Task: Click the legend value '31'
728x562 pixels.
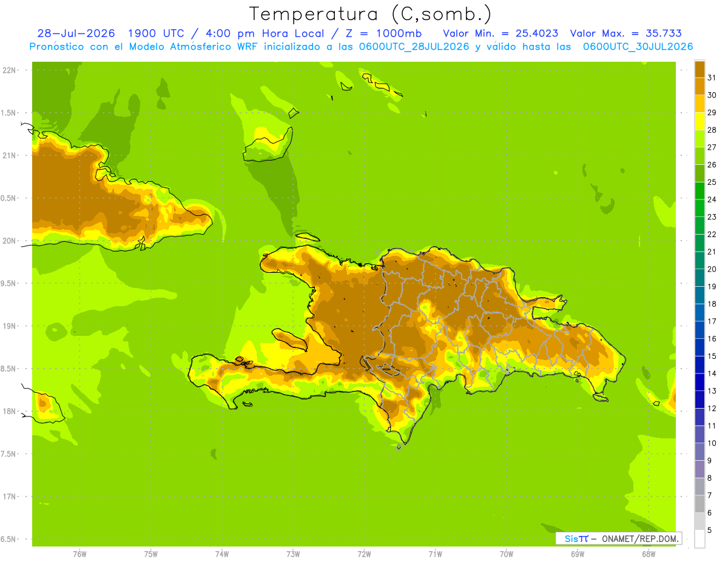Action: [x=712, y=78]
